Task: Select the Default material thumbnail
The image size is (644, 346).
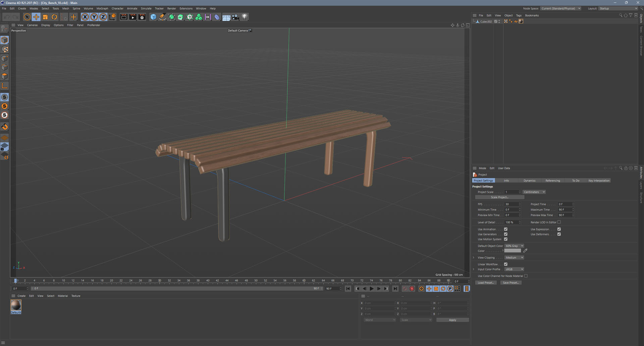Action: pos(16,305)
